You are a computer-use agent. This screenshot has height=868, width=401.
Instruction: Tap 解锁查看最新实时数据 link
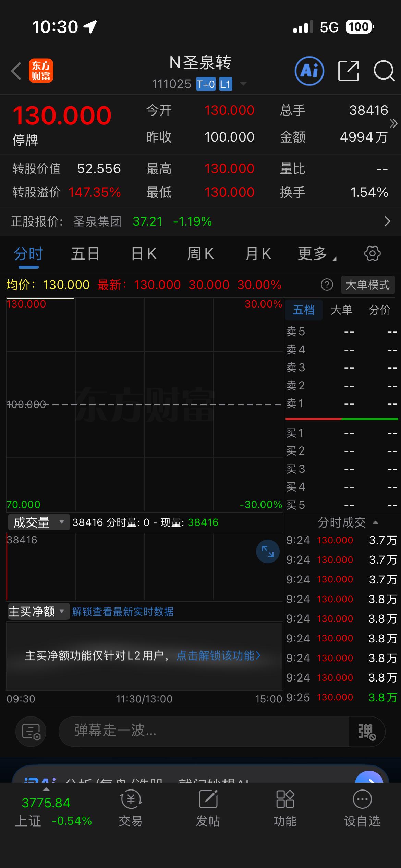[x=123, y=612]
